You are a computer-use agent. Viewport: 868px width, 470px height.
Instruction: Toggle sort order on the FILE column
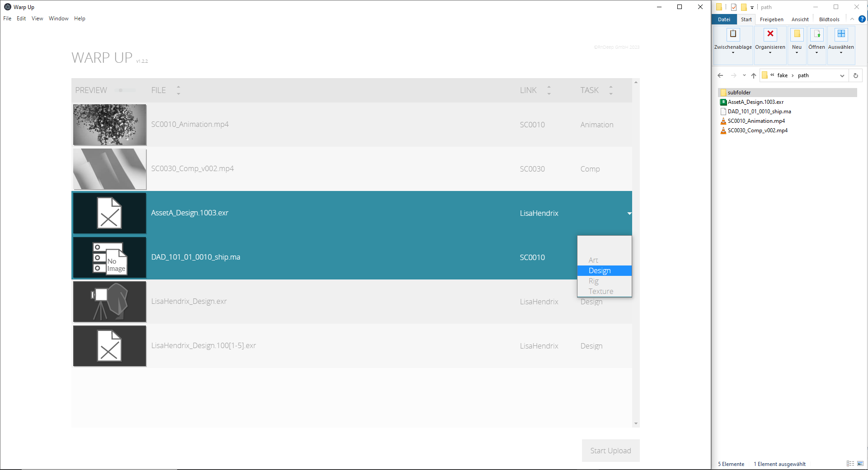178,90
